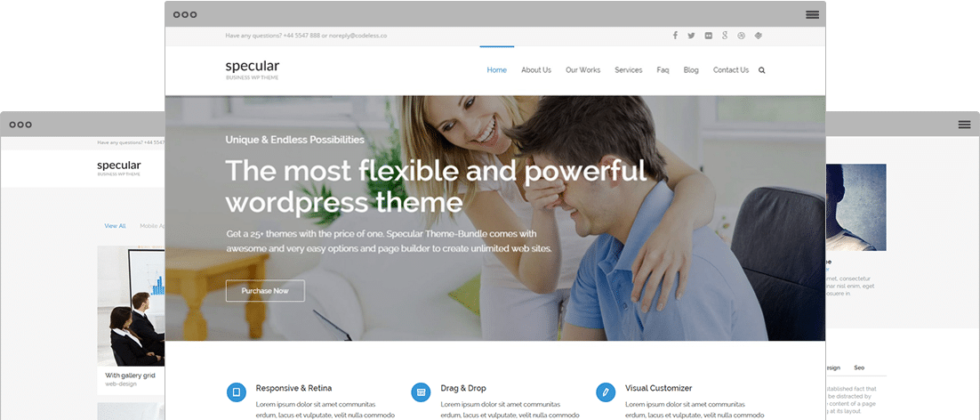This screenshot has height=420, width=980.
Task: Click the Purchase Now button
Action: (x=265, y=291)
